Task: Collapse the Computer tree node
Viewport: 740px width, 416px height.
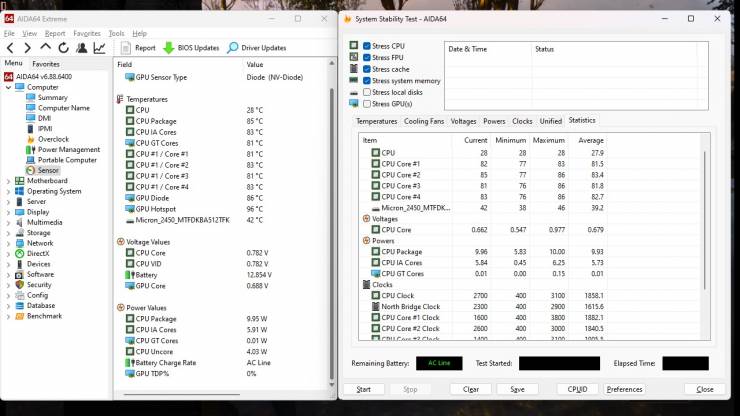Action: pos(8,87)
